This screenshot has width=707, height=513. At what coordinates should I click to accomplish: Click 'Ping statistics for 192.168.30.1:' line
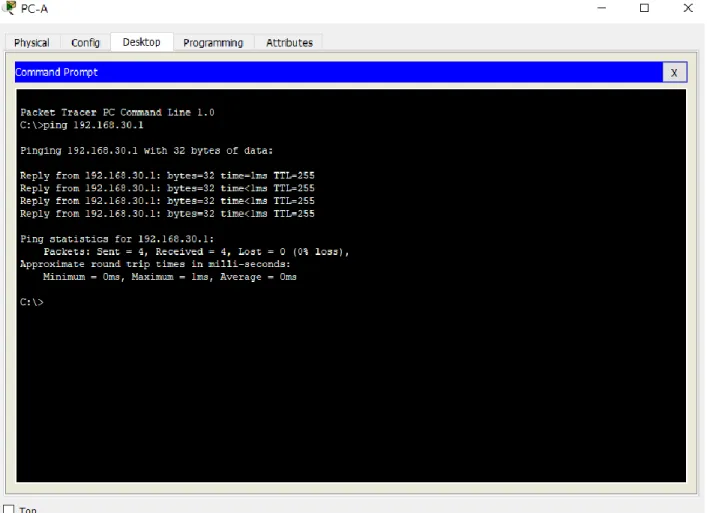pos(117,239)
